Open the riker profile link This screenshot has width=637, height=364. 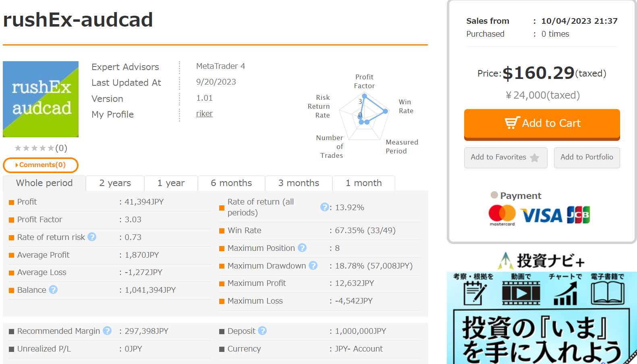coord(204,114)
